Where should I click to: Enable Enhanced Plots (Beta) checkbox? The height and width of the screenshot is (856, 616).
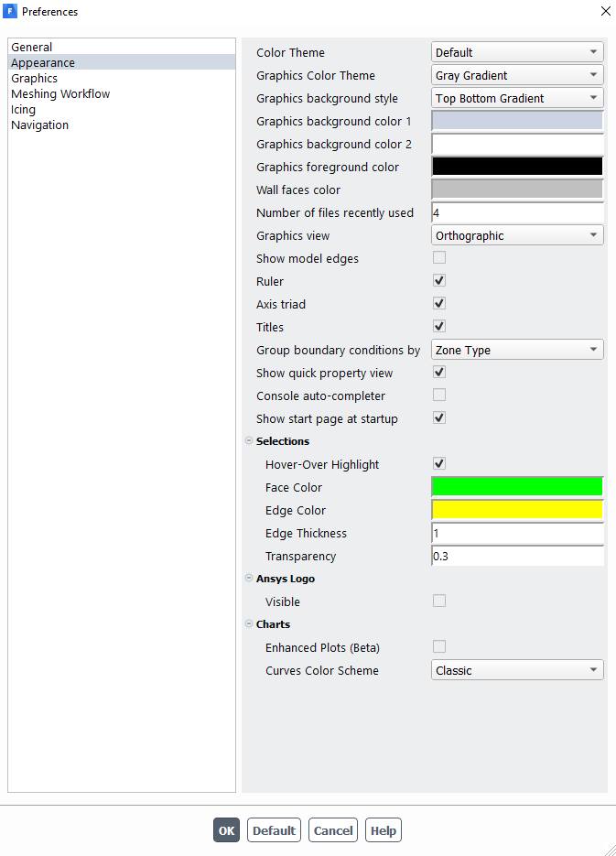pyautogui.click(x=439, y=647)
